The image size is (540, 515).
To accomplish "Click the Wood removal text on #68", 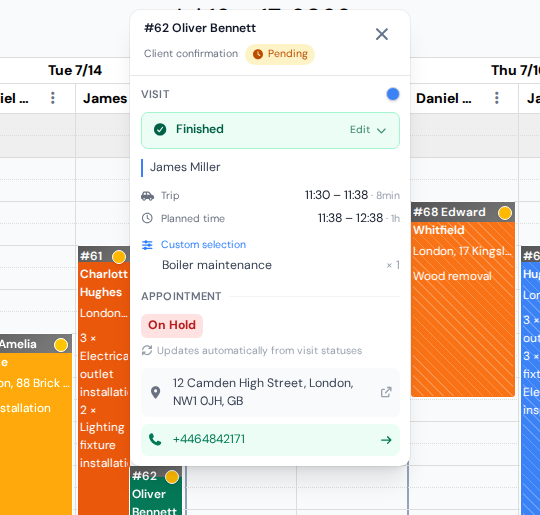I will point(452,276).
